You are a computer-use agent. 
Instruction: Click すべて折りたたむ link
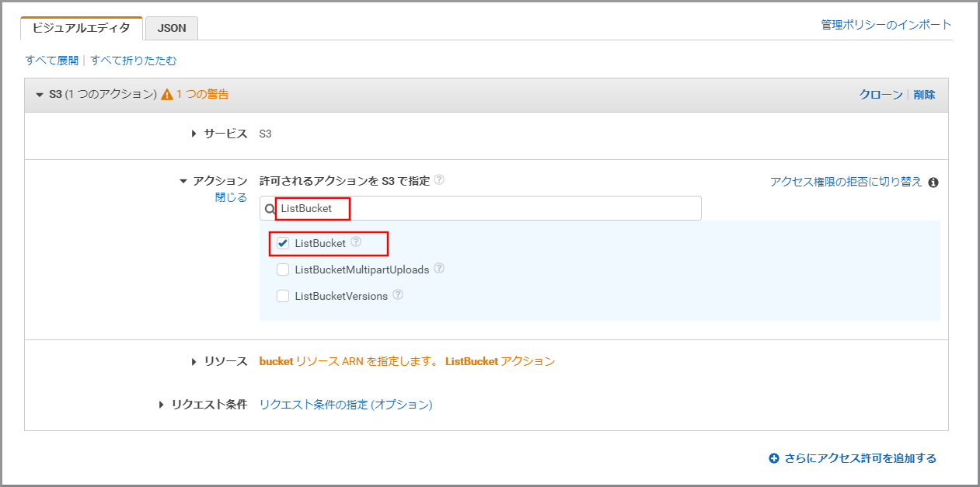click(134, 60)
